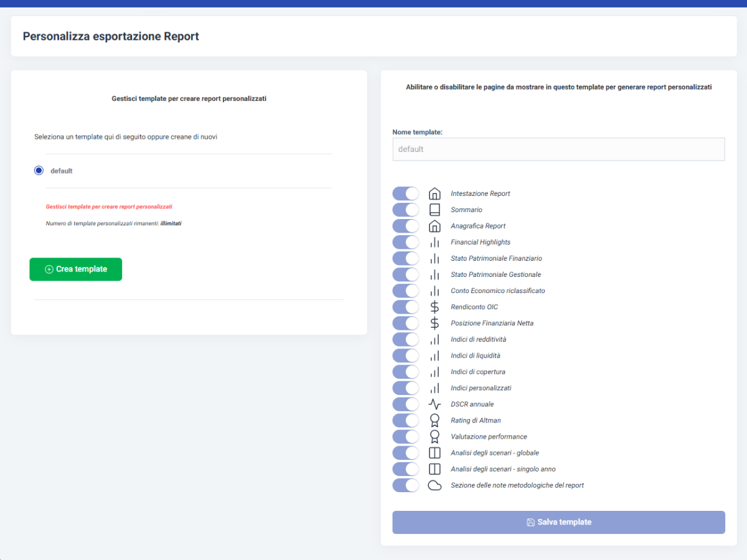Click the red Gestisci template italic text
Image resolution: width=747 pixels, height=560 pixels.
click(109, 206)
